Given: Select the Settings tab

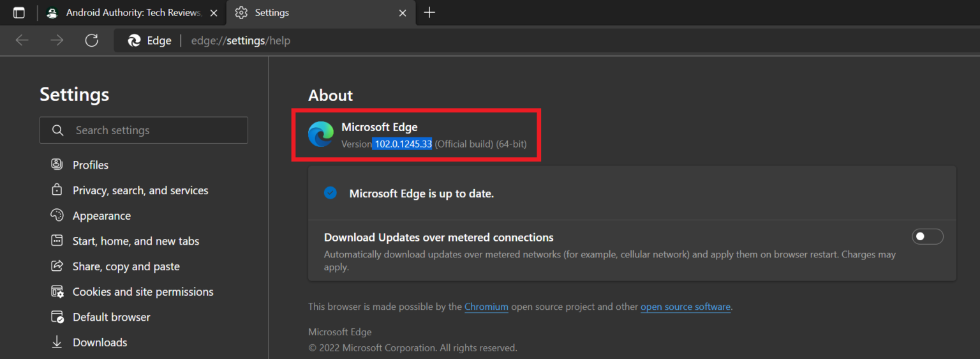Looking at the screenshot, I should point(321,13).
